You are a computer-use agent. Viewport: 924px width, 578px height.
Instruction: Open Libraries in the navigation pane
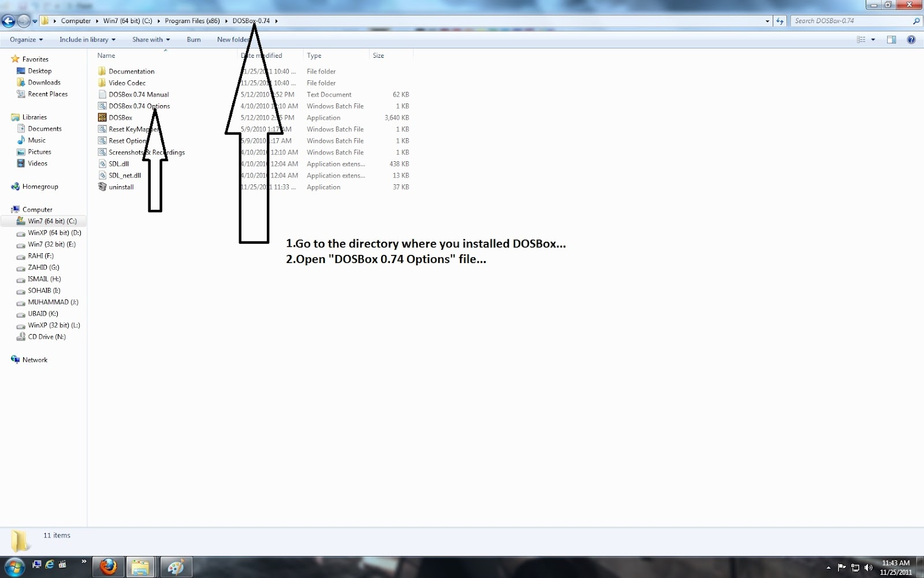tap(35, 117)
